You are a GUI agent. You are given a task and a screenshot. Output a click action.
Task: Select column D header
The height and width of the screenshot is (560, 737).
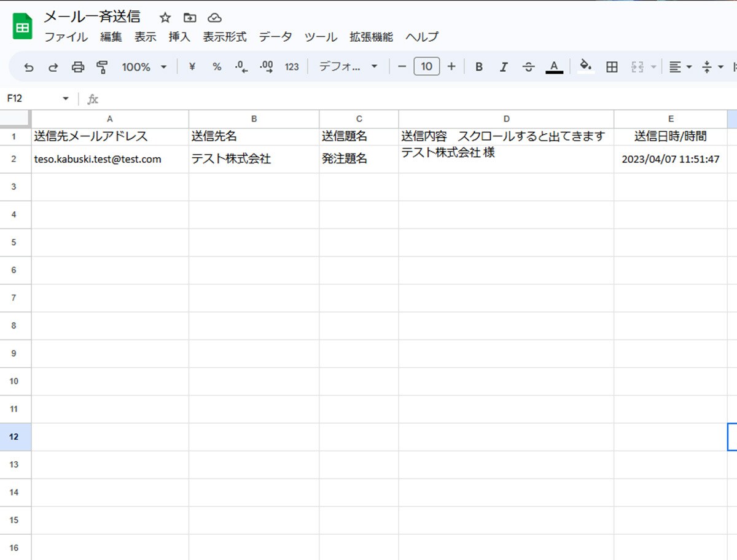point(506,119)
